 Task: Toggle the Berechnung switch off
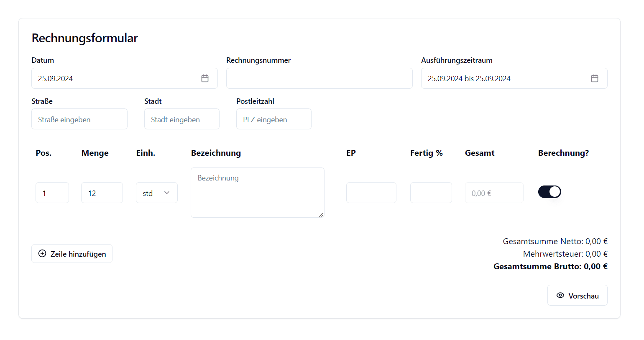tap(549, 191)
